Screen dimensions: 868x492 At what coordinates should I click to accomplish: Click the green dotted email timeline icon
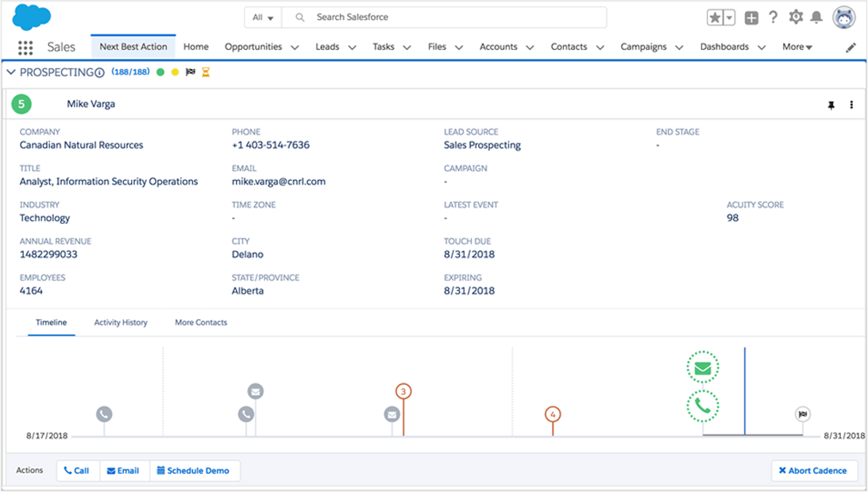703,367
